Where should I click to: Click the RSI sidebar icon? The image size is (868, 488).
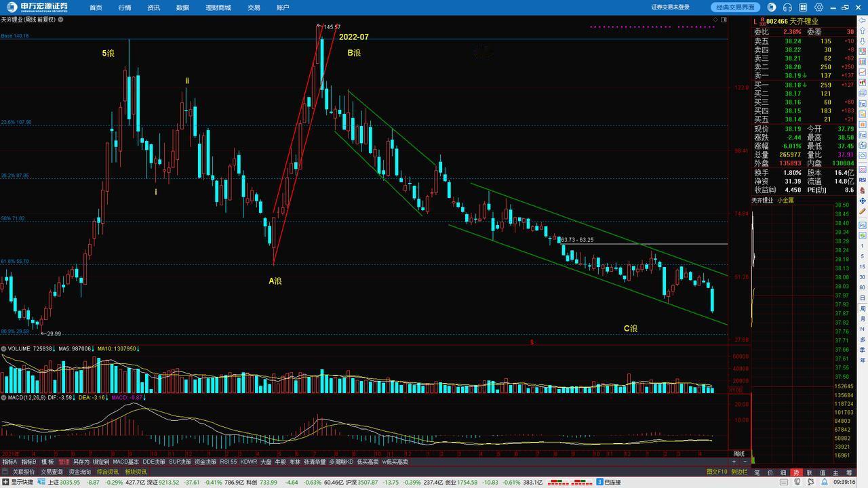863,180
